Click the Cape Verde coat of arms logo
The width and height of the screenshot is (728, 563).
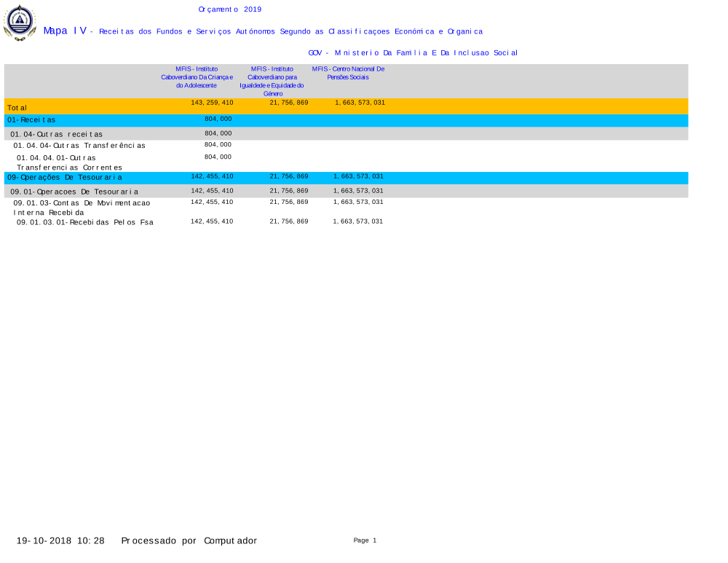(20, 23)
